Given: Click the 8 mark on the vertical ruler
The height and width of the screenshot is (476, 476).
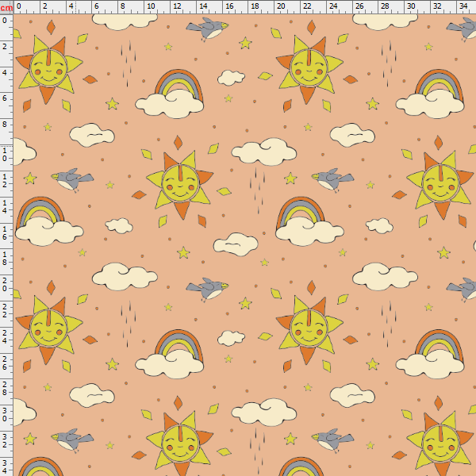Looking at the screenshot, I should 5,125.
